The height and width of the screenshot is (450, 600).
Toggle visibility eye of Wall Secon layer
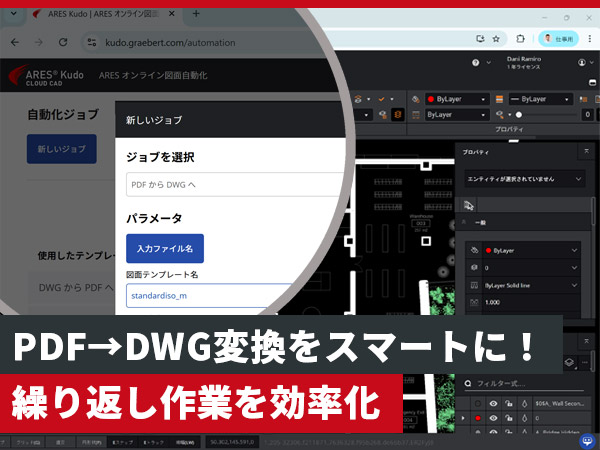[493, 403]
